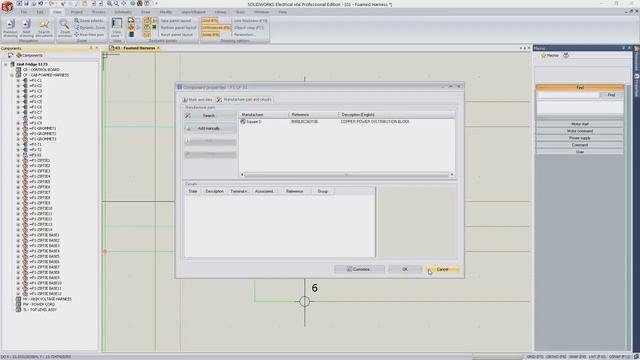The image size is (640, 360).
Task: Click Reset panel layout
Action: [176, 35]
